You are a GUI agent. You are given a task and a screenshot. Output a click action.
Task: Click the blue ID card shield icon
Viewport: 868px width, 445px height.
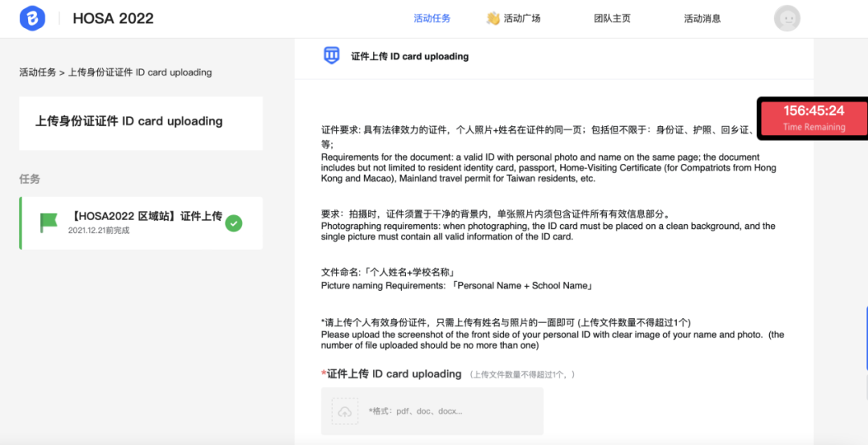[x=332, y=55]
